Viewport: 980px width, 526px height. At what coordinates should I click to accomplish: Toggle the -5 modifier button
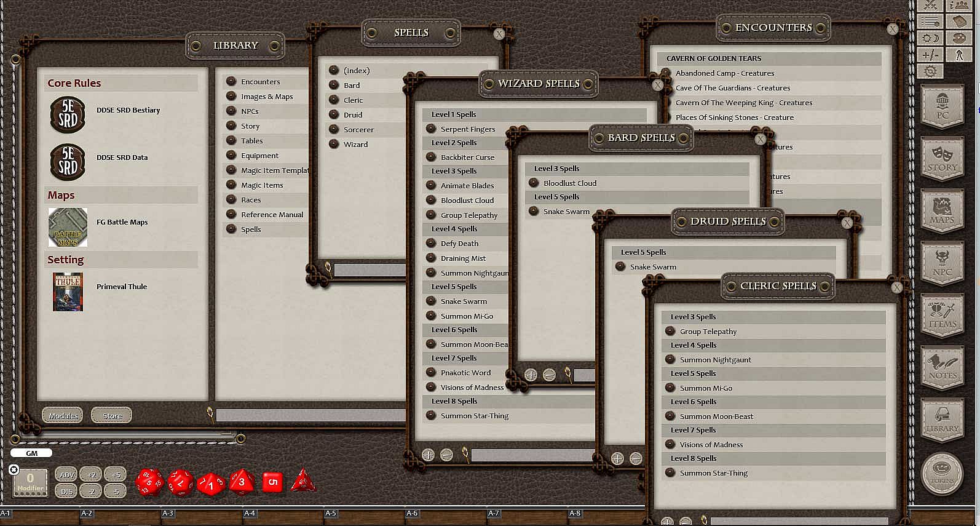(x=116, y=491)
